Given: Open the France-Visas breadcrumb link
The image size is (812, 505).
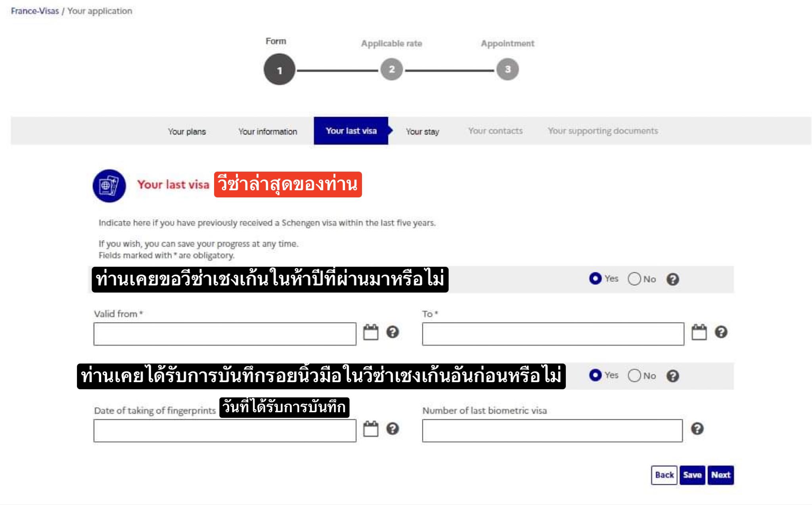Looking at the screenshot, I should (x=34, y=11).
